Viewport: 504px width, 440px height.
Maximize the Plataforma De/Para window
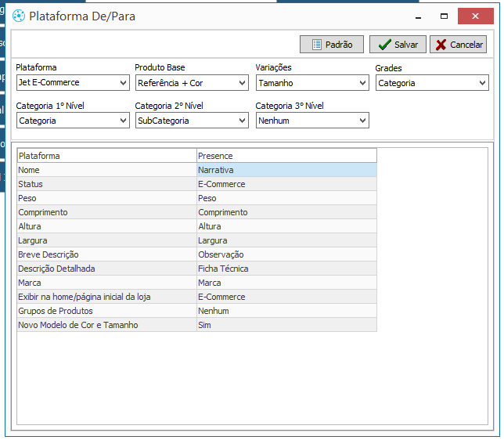click(x=444, y=16)
